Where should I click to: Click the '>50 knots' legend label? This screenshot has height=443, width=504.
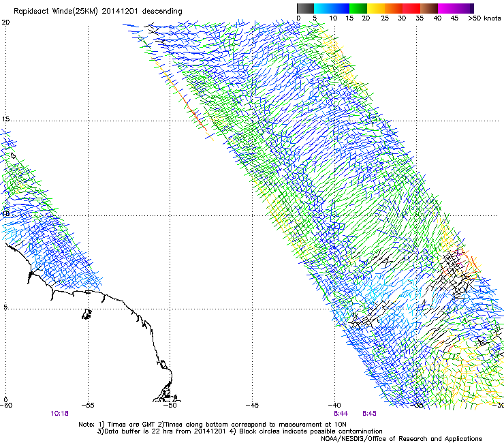[484, 18]
